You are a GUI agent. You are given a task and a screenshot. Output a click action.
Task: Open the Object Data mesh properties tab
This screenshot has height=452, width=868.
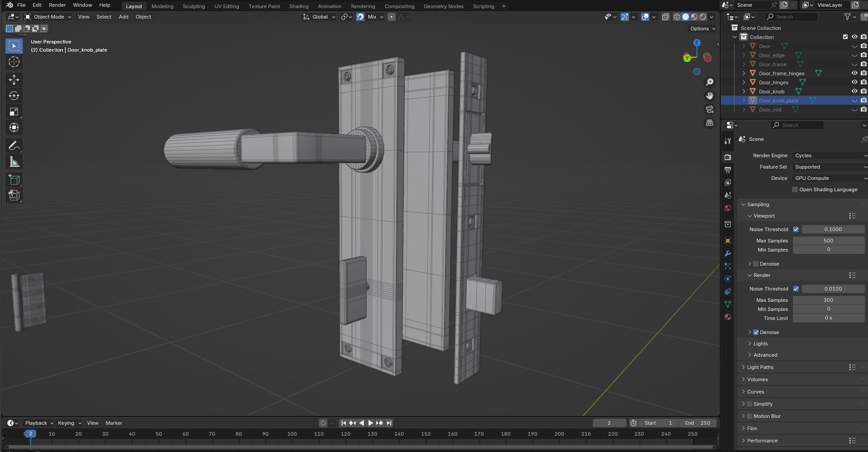pos(728,304)
